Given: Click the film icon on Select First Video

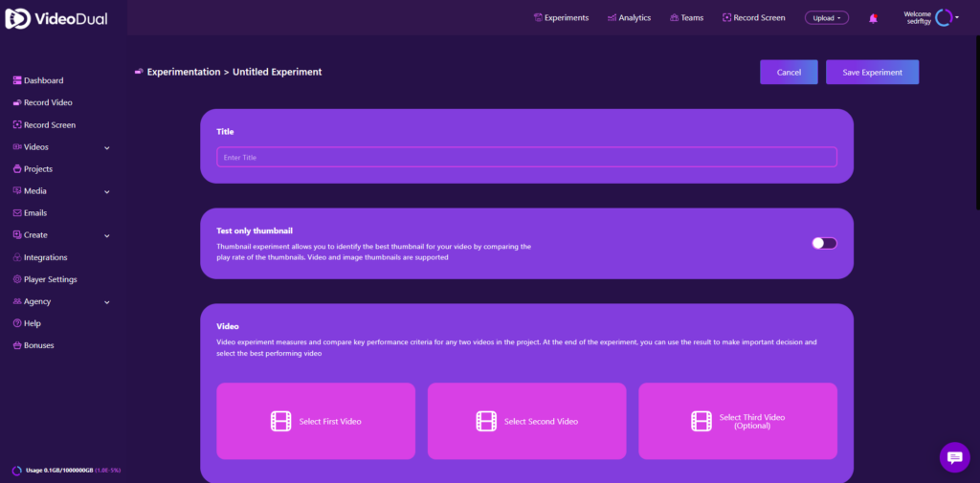Looking at the screenshot, I should click(280, 421).
